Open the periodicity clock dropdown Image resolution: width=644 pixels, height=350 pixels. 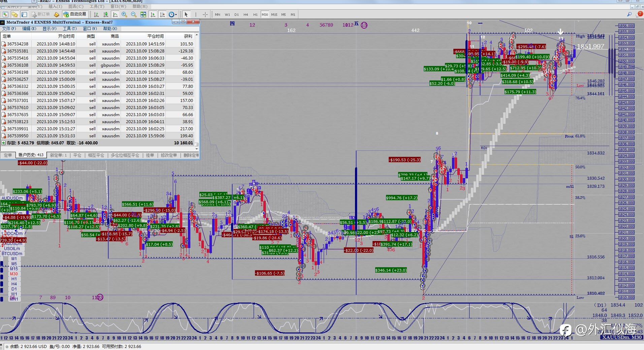tap(173, 14)
